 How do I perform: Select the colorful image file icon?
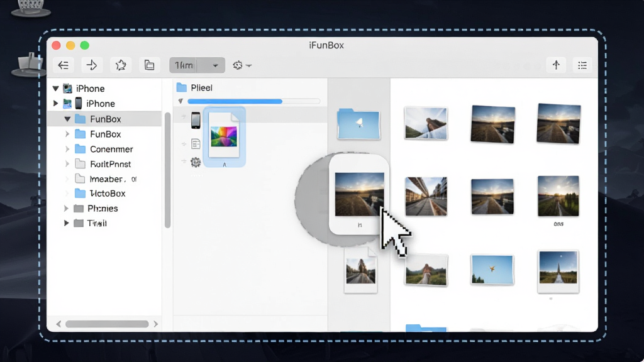pos(224,136)
